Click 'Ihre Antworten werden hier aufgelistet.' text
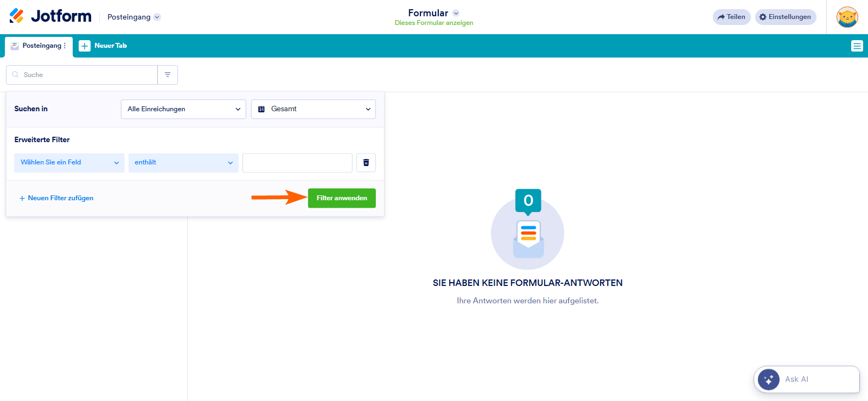 click(x=528, y=301)
